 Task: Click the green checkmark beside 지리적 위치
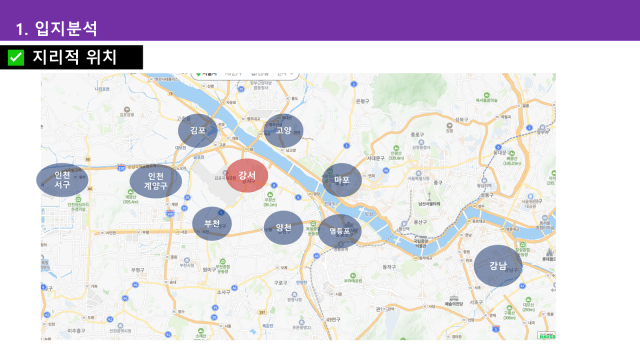[16, 58]
